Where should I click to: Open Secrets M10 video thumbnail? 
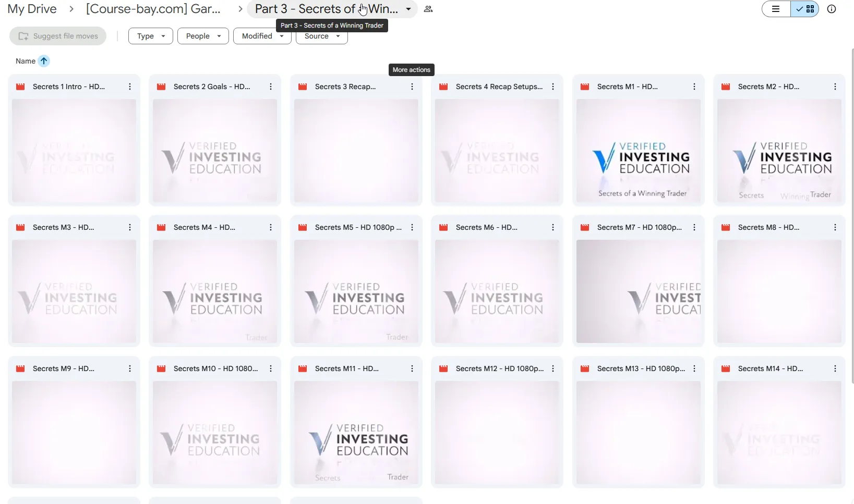point(215,433)
